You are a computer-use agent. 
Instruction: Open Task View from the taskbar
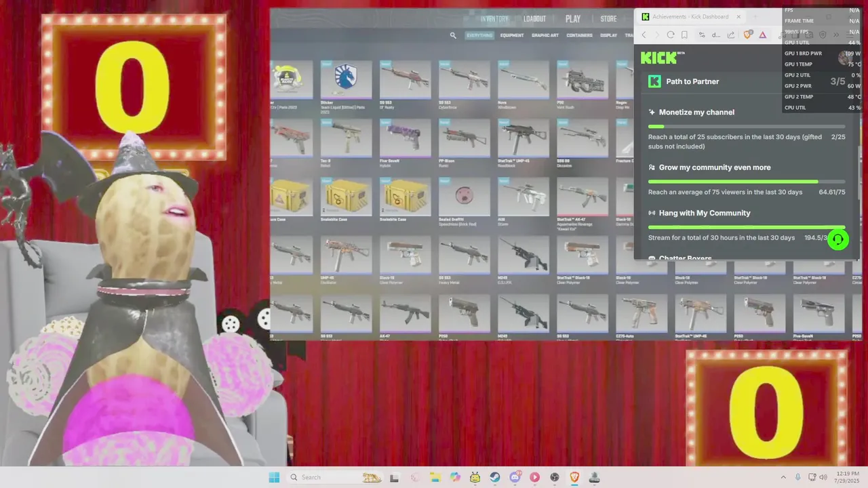(x=394, y=477)
